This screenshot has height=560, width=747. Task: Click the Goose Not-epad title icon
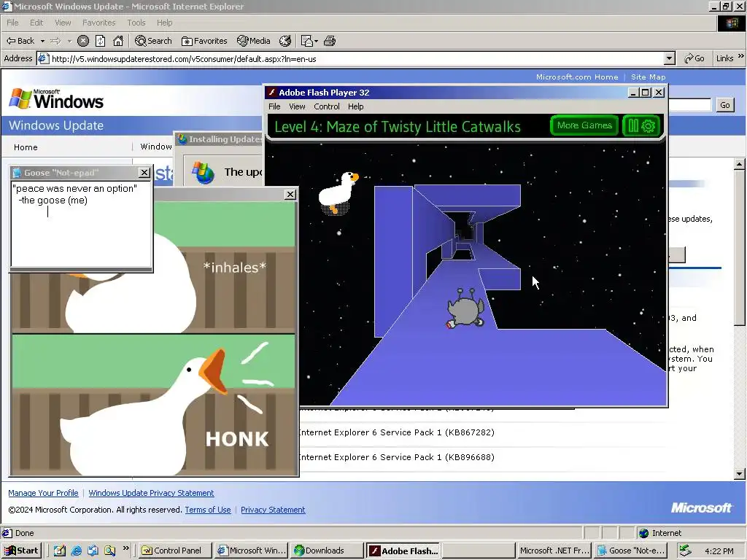tap(18, 172)
